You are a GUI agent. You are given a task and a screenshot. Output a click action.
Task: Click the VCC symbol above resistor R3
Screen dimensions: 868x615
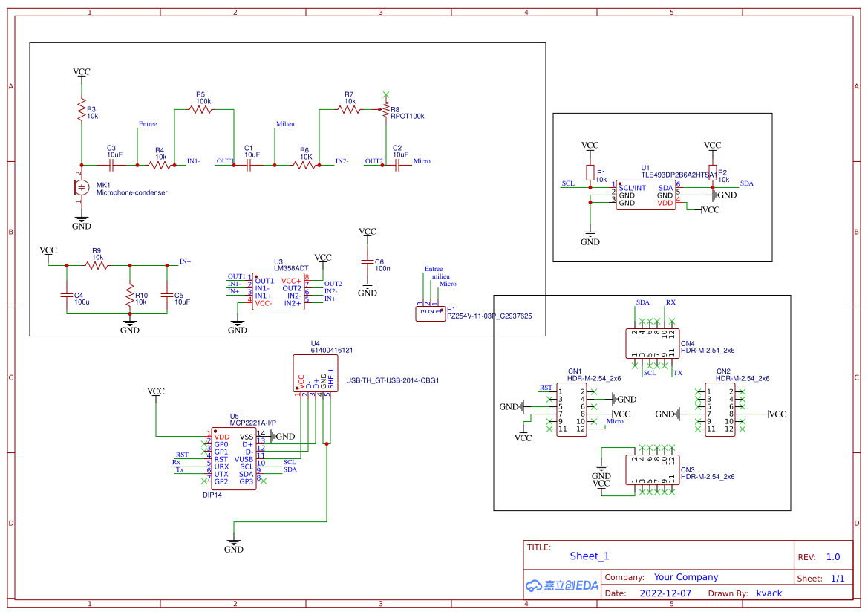coord(80,74)
